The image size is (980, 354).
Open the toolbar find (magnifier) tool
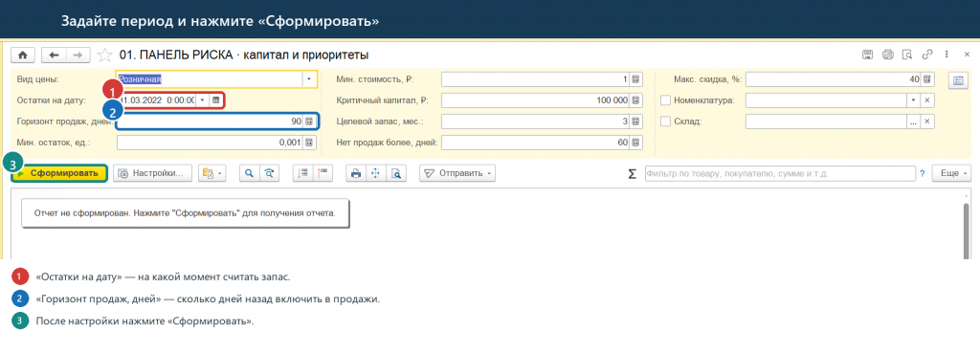(249, 173)
